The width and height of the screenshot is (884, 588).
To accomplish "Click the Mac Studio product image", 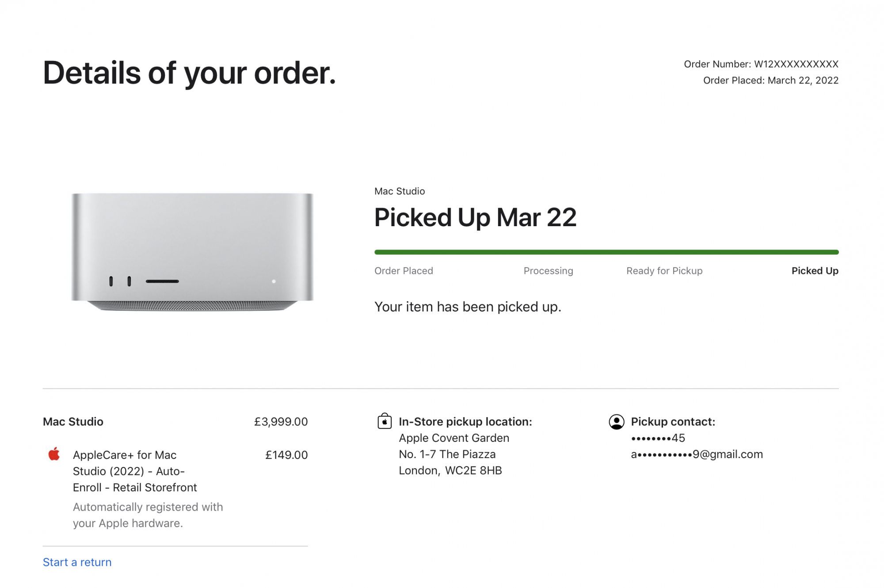I will (192, 251).
